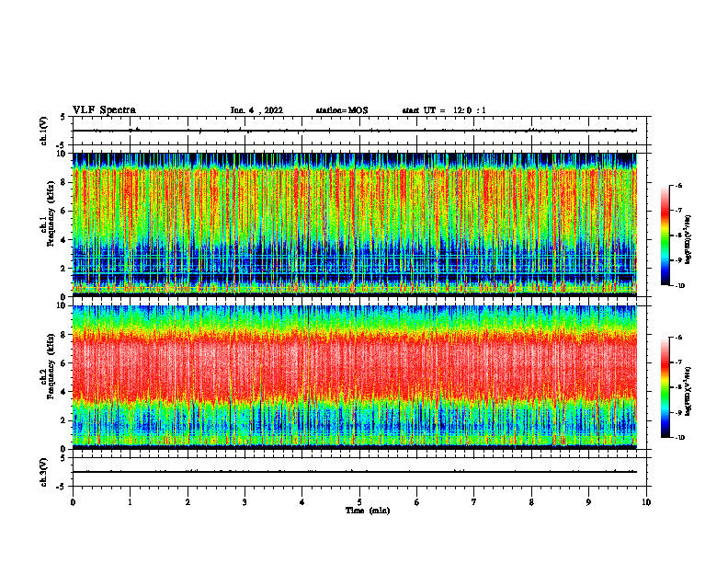This screenshot has height=563, width=728.
Task: Click the ch.2 frequency tick label "2"
Action: [x=64, y=420]
